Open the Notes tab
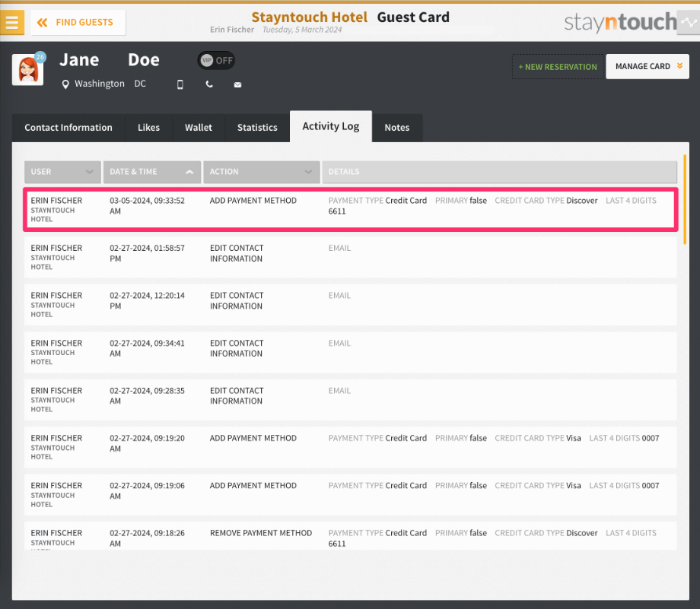This screenshot has width=700, height=609. 397,128
